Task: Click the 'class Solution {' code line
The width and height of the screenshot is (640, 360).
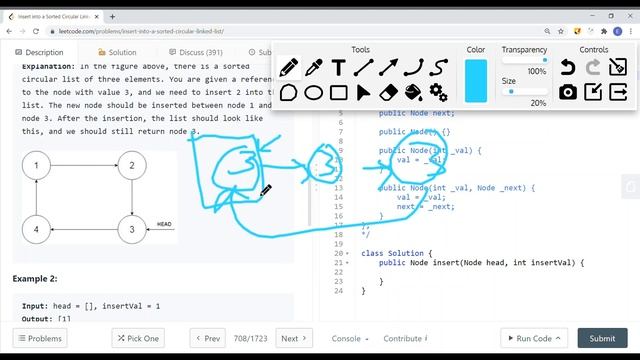Action: pos(397,253)
